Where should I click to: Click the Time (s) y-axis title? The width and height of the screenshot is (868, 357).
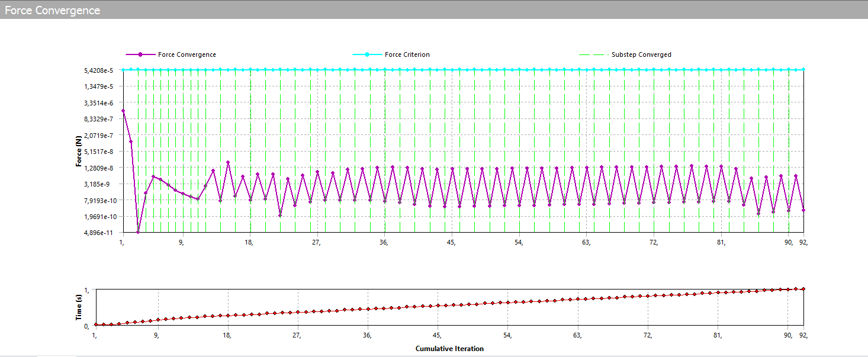(79, 308)
